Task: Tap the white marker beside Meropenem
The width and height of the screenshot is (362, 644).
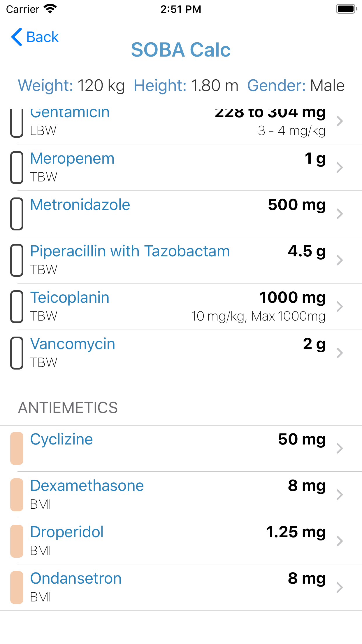Action: pos(17,167)
